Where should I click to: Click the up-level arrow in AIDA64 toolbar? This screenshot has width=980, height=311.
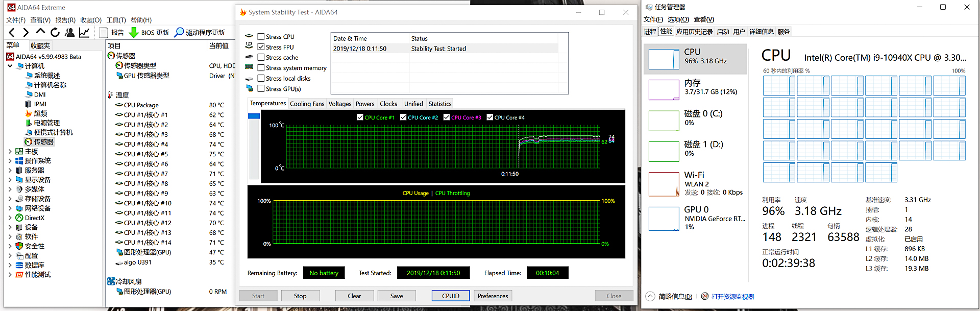pyautogui.click(x=40, y=32)
